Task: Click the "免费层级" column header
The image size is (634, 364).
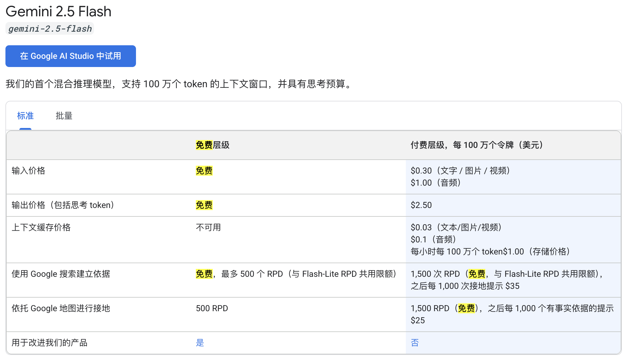Action: pyautogui.click(x=212, y=145)
